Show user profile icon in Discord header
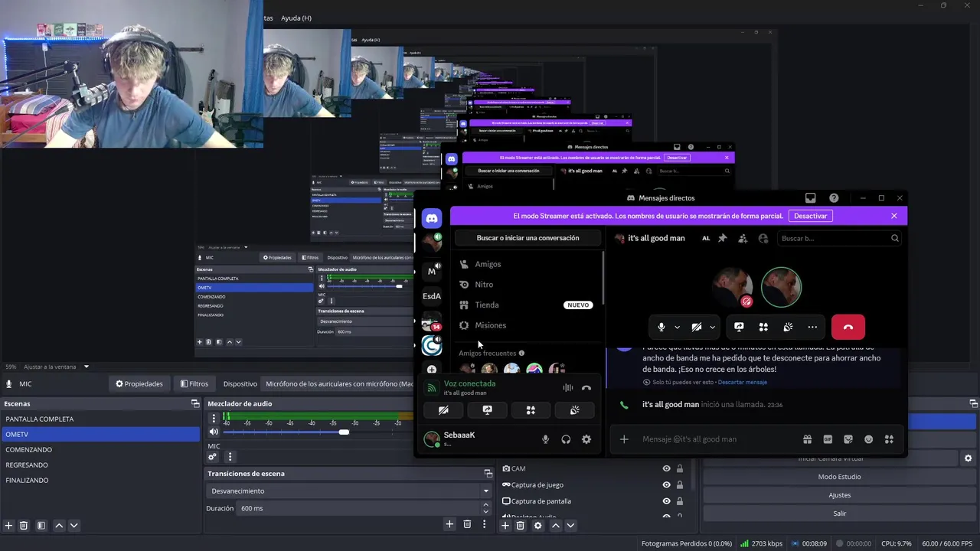Screen dimensions: 980x551 click(763, 238)
